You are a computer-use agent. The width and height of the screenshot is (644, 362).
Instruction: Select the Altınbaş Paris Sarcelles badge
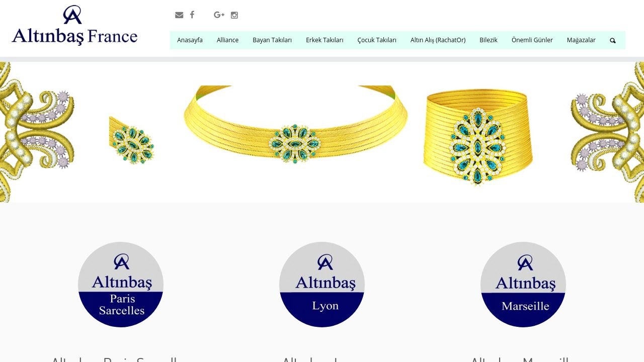[x=121, y=285]
